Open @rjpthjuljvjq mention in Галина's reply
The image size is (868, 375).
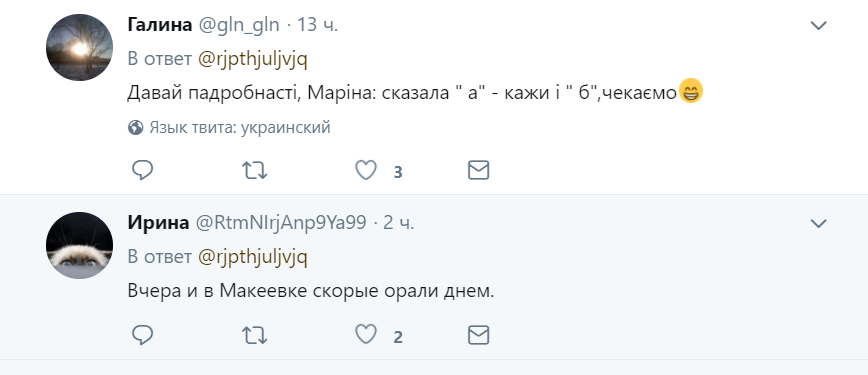point(252,59)
